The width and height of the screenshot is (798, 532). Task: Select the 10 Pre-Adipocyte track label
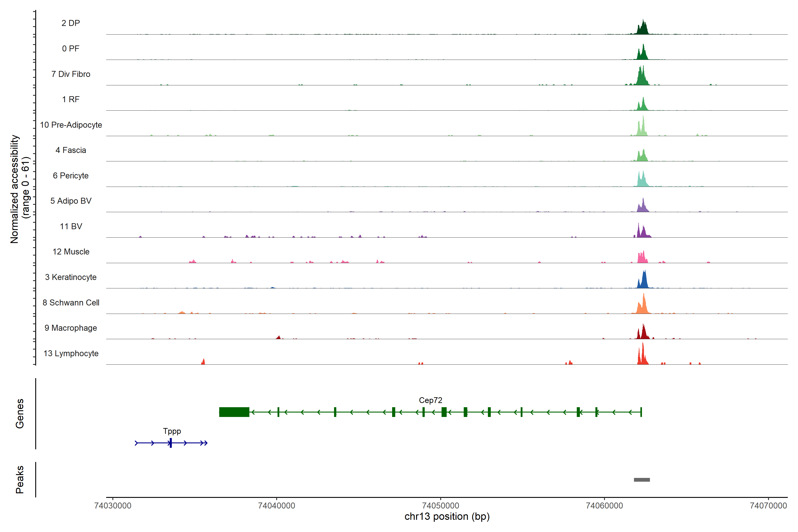click(x=71, y=125)
